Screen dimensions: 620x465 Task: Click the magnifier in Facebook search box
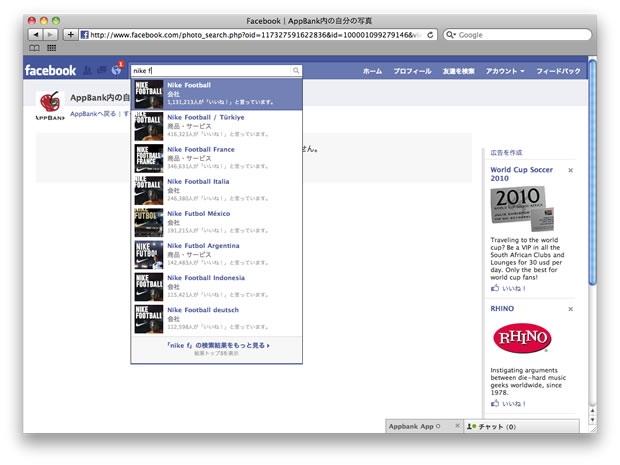[296, 70]
